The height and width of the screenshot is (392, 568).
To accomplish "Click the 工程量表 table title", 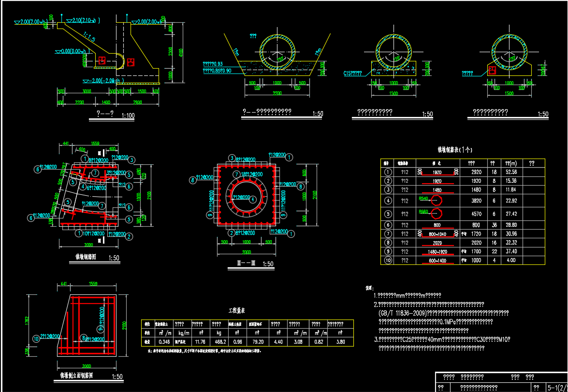I will coord(239,310).
